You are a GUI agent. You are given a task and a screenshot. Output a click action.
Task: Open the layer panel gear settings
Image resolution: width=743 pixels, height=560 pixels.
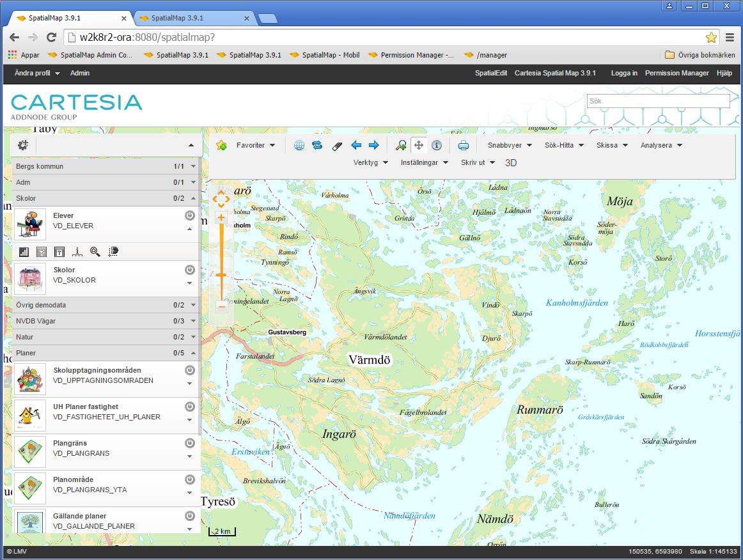tap(23, 145)
